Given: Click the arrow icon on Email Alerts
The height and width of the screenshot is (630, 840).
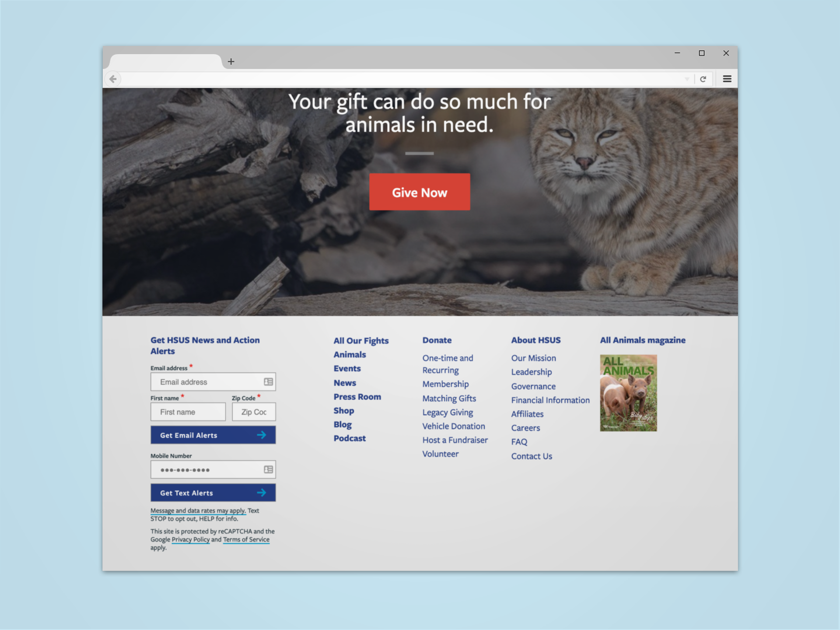Looking at the screenshot, I should point(262,435).
